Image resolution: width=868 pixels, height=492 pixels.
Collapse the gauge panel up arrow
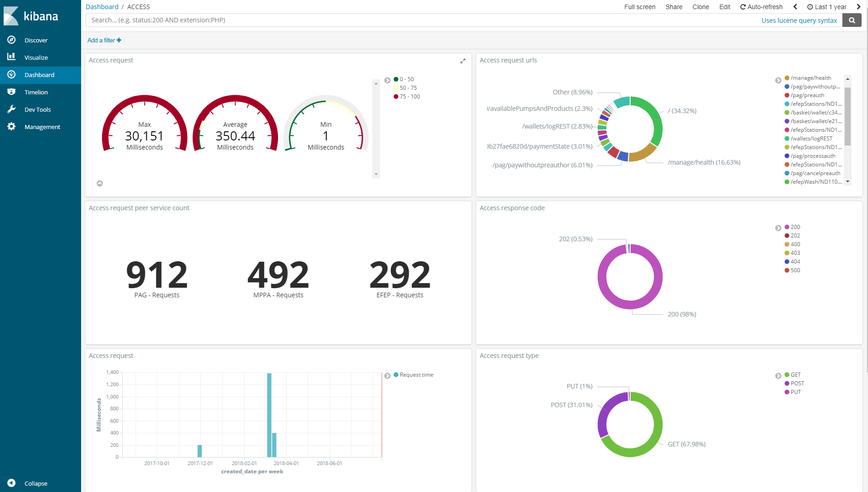[100, 183]
